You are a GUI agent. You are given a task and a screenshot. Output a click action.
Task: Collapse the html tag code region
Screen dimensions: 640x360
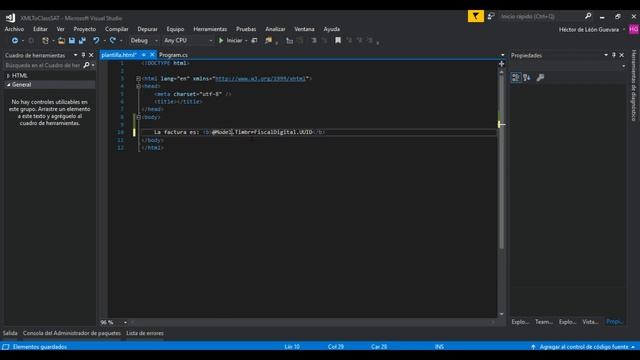click(x=138, y=78)
